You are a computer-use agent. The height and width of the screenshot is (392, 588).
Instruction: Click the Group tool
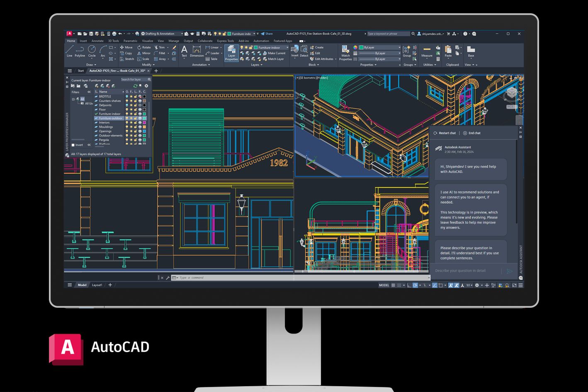[x=407, y=51]
